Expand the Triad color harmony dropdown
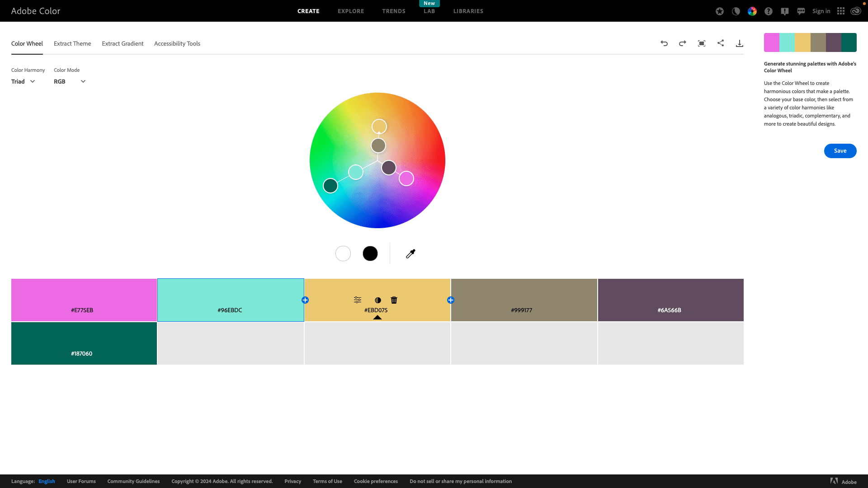This screenshot has height=488, width=868. pyautogui.click(x=23, y=81)
